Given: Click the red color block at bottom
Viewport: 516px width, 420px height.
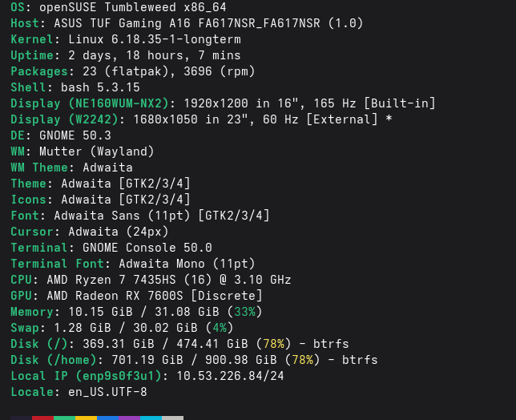Looking at the screenshot, I should [x=42, y=418].
